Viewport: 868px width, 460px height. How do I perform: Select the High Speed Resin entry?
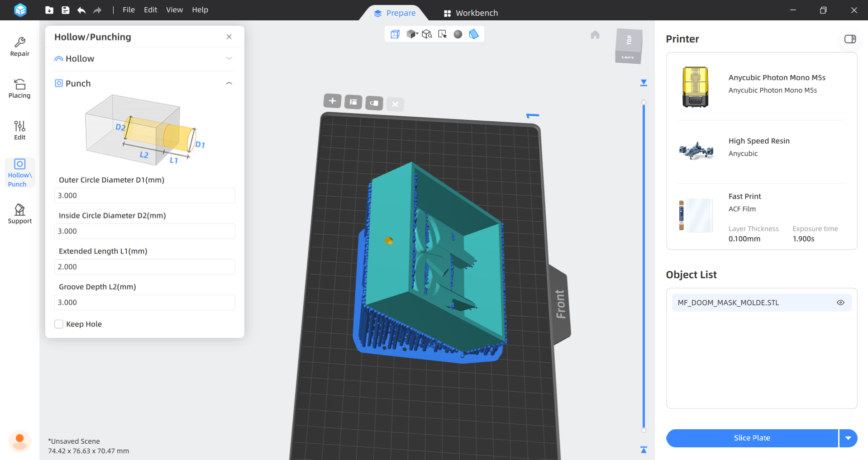(x=762, y=149)
